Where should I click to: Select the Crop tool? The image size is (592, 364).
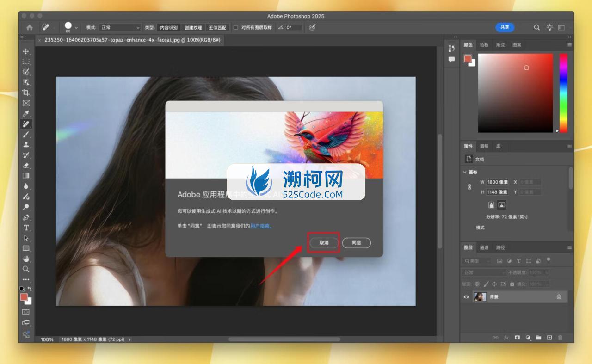(26, 93)
